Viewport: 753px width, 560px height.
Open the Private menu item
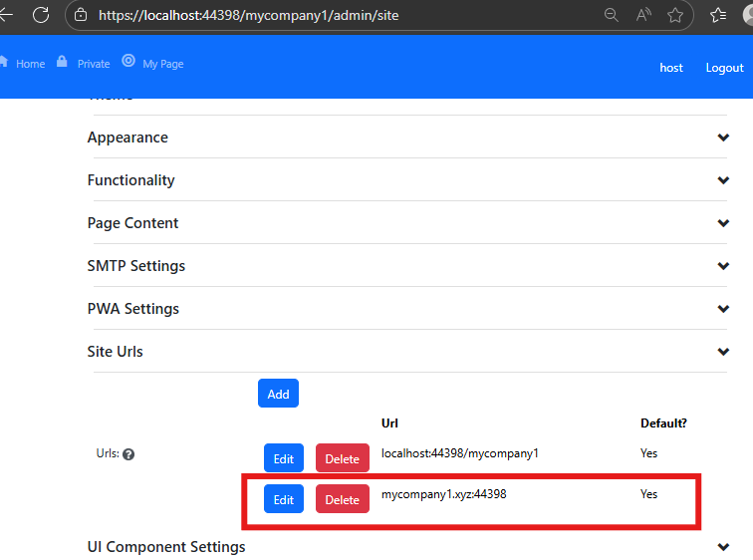click(93, 64)
